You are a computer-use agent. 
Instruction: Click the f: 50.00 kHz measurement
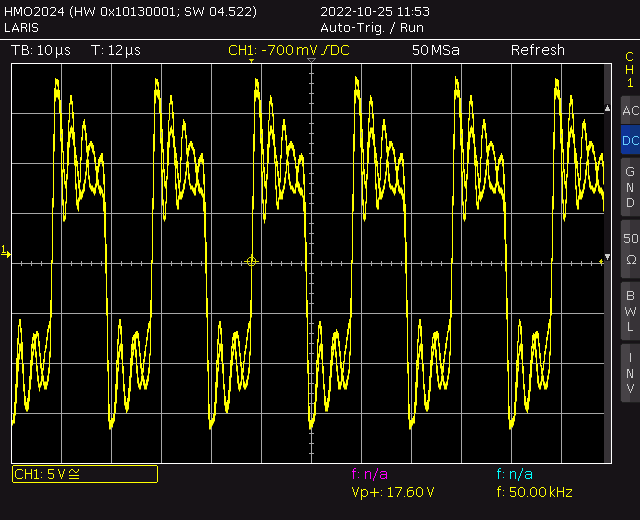coord(534,492)
